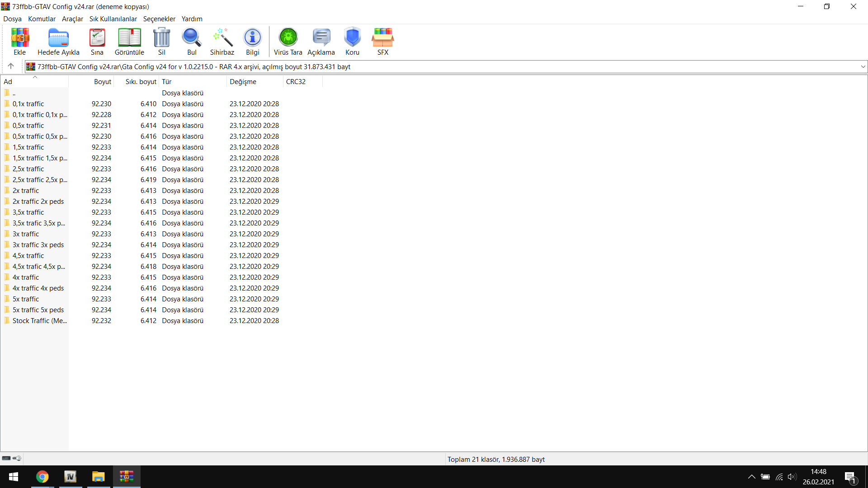Open Chrome from the taskbar
The height and width of the screenshot is (488, 868).
[x=42, y=477]
